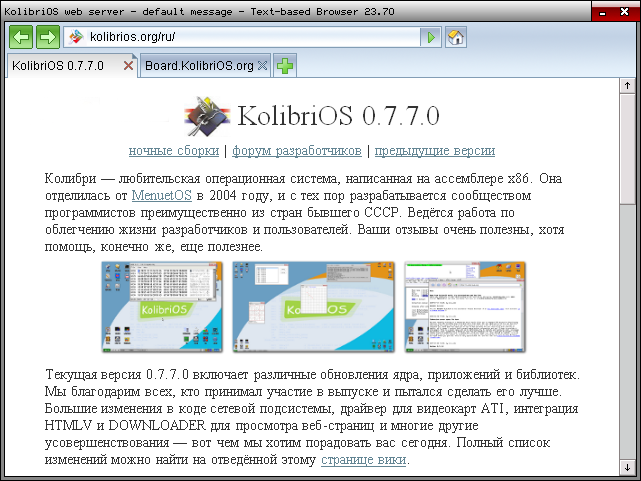
Task: Click the KolibriOS hummingbird logo image
Action: click(207, 116)
